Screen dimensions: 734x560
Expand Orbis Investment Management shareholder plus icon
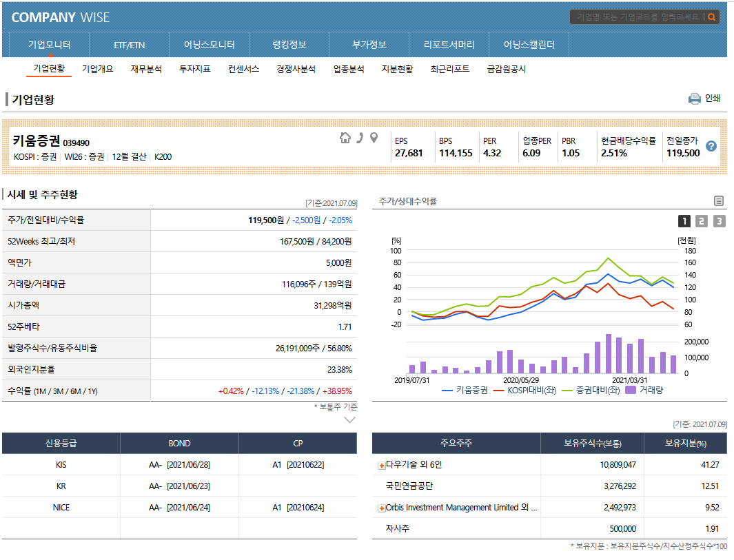(x=382, y=508)
